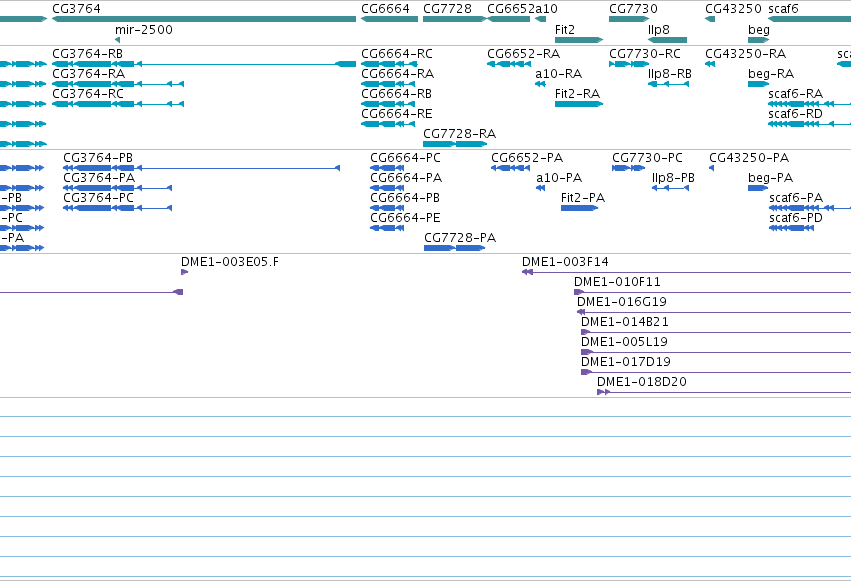Image resolution: width=851 pixels, height=581 pixels.
Task: Click transcript CG6664-RC
Action: pyautogui.click(x=389, y=64)
